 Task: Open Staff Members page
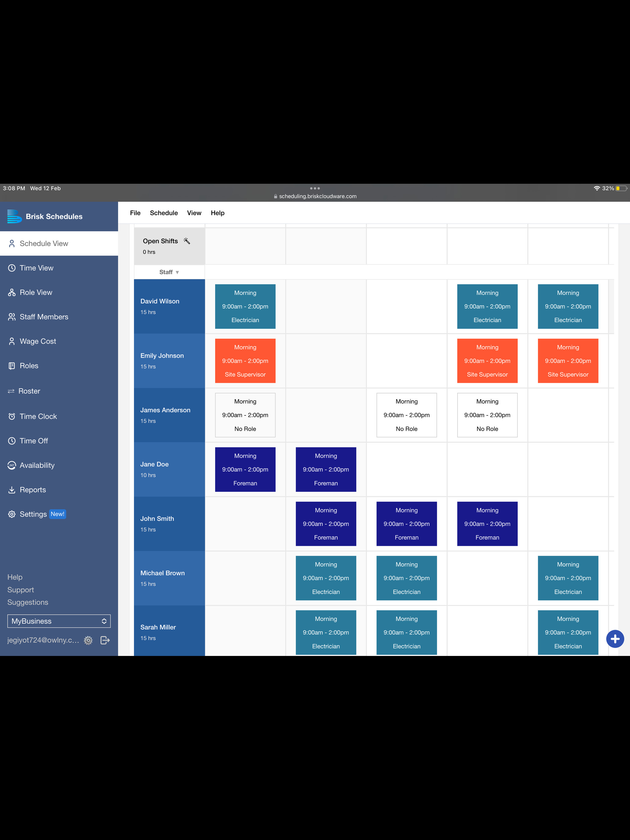pyautogui.click(x=59, y=317)
